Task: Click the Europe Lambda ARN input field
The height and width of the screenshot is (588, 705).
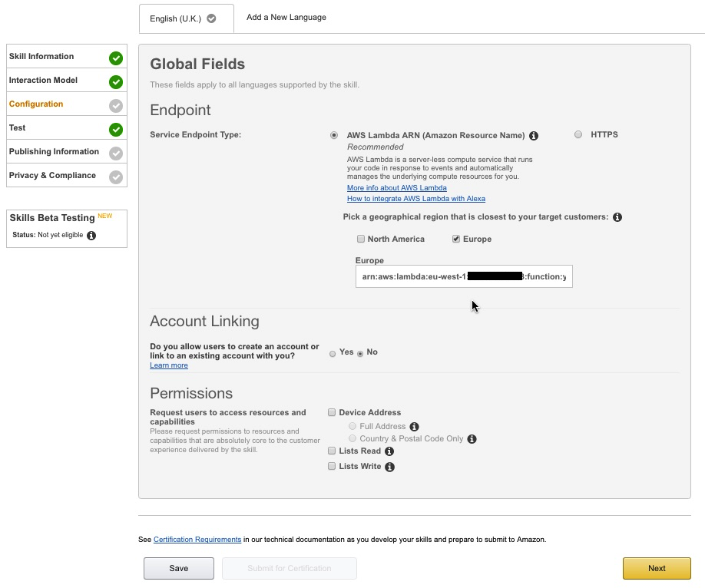Action: 464,276
